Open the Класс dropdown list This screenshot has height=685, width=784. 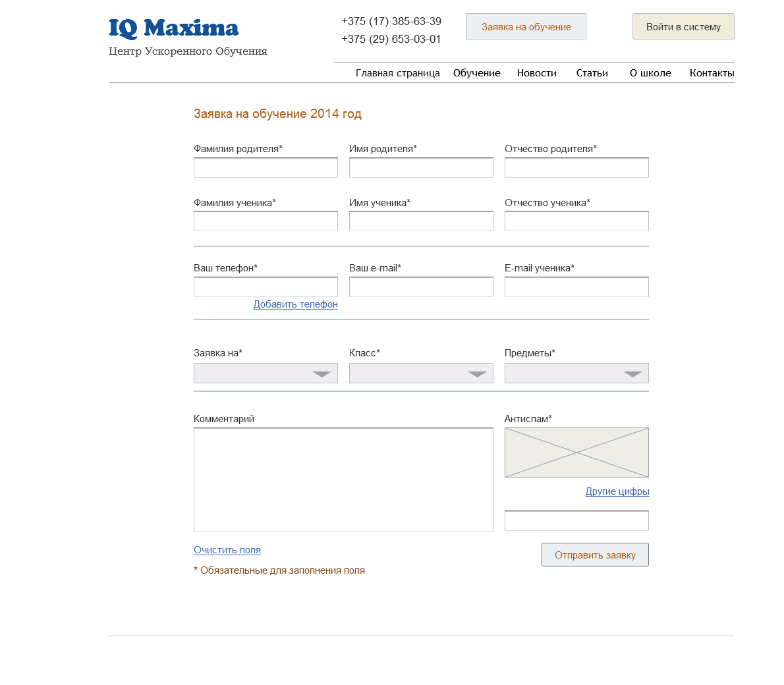(x=421, y=373)
